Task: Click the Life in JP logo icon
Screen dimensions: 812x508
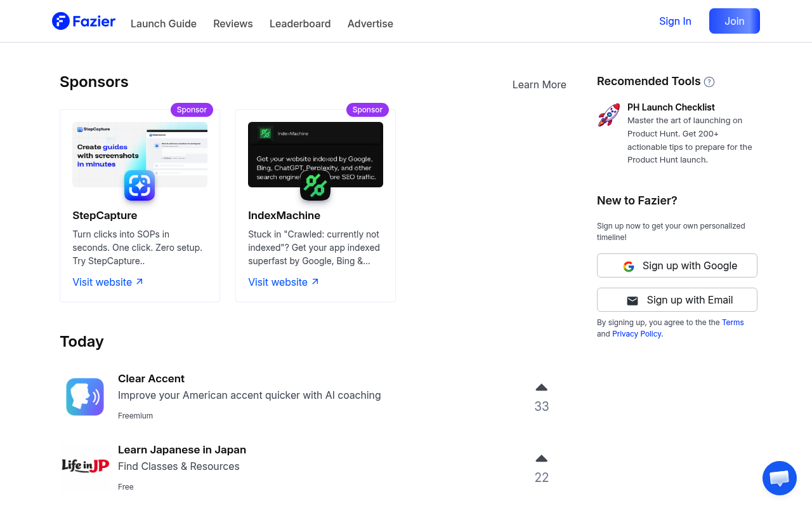Action: [x=85, y=467]
